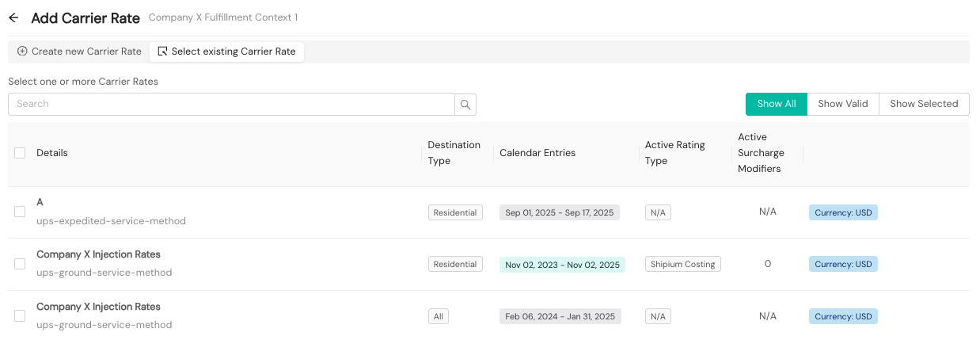Focus the carrier rate Search field
Screen dimensions: 980x340
(231, 104)
